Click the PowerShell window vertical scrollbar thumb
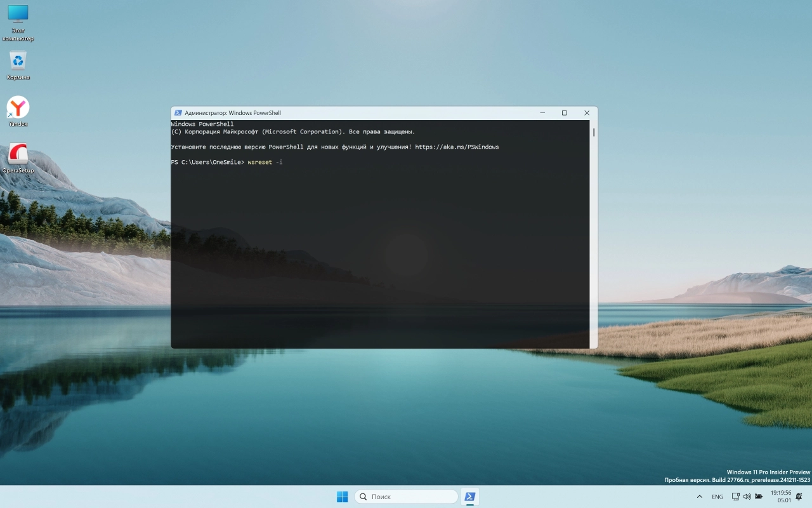The width and height of the screenshot is (812, 508). click(x=594, y=133)
